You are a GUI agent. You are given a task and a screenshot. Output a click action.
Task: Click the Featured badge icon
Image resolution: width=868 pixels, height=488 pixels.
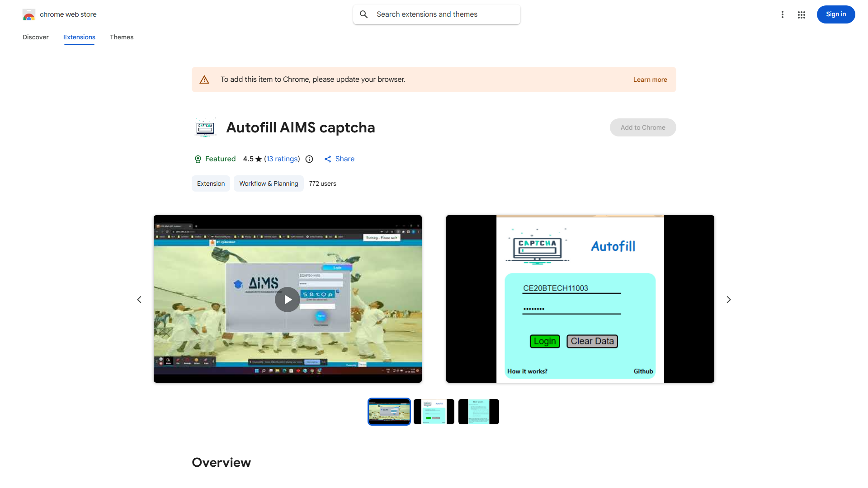tap(198, 159)
